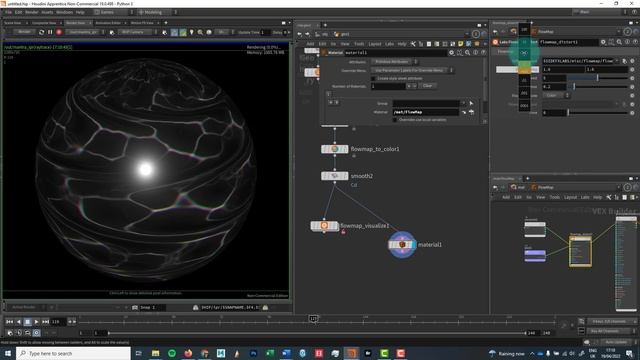This screenshot has height=360, width=640.
Task: Open the gear menu in flowmap_distort1 parameters
Action: 603,42
